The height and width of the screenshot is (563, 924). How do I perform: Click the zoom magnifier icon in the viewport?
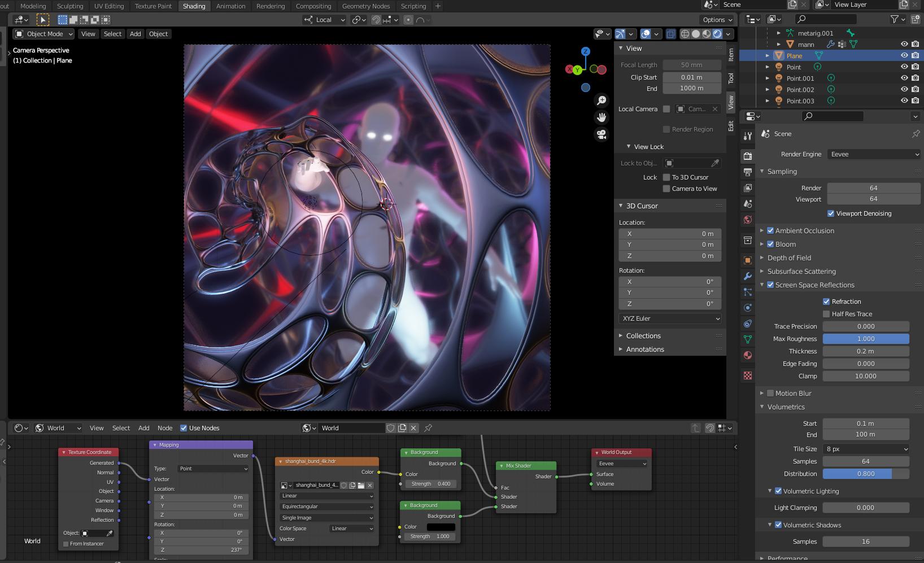[601, 100]
